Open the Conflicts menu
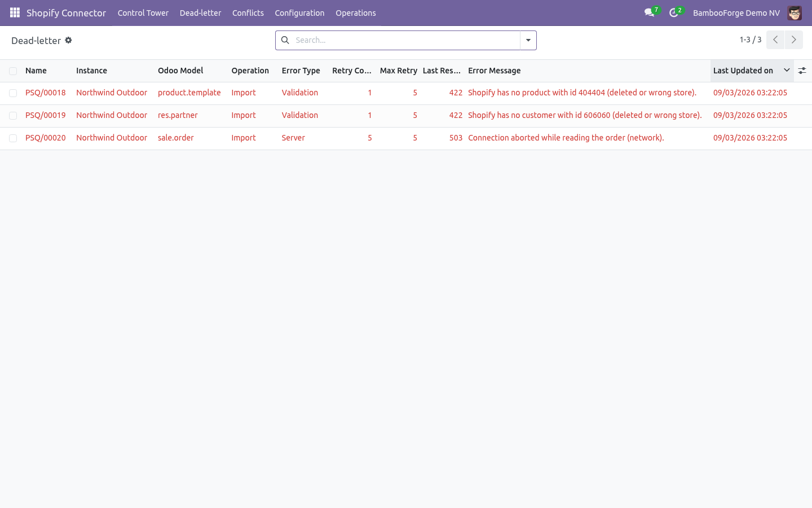The image size is (812, 508). tap(248, 12)
